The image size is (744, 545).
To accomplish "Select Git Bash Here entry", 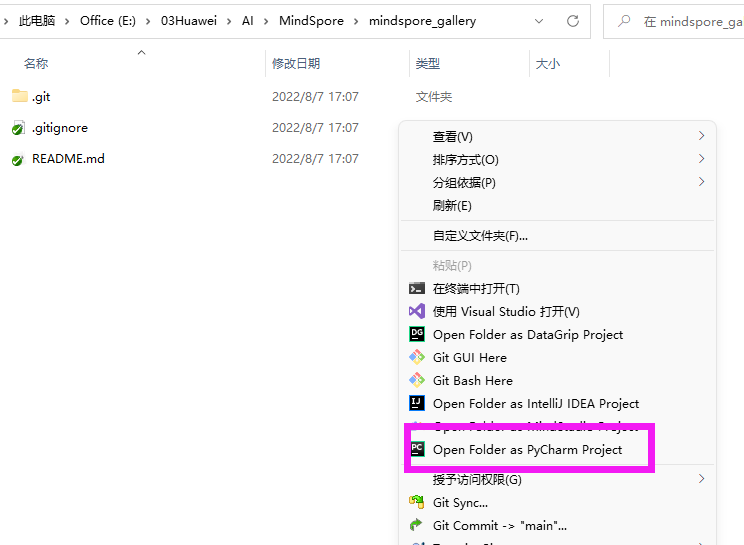I will click(473, 381).
